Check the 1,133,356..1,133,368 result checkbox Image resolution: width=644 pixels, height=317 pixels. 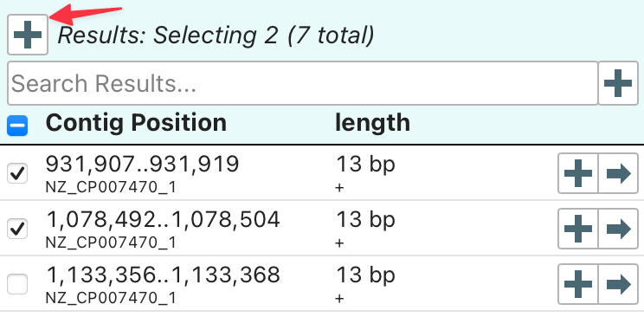pos(17,284)
